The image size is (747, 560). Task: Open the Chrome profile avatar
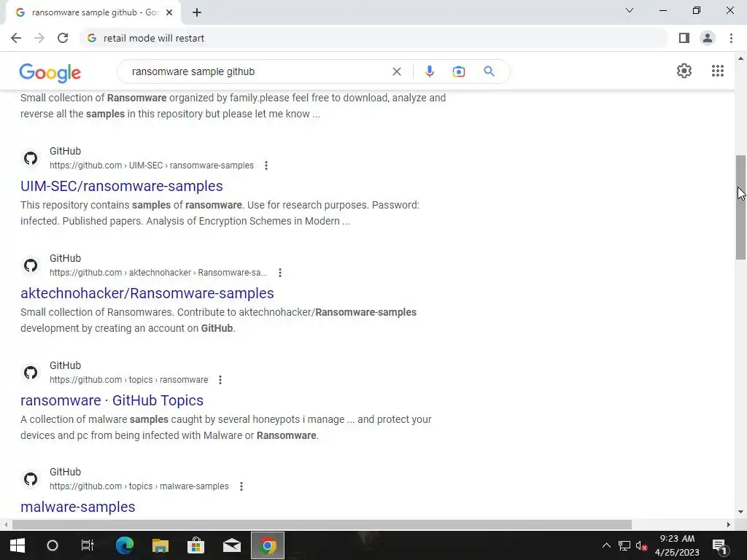(708, 38)
